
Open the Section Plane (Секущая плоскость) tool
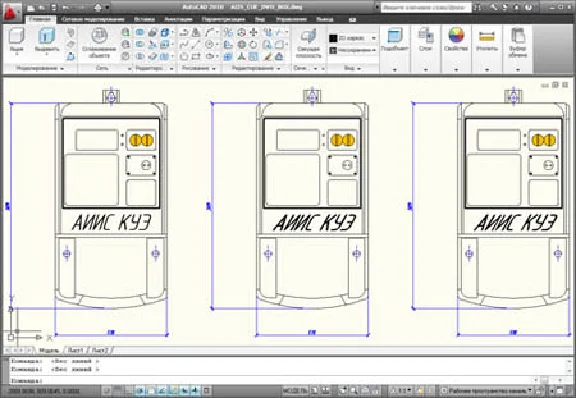coord(308,44)
